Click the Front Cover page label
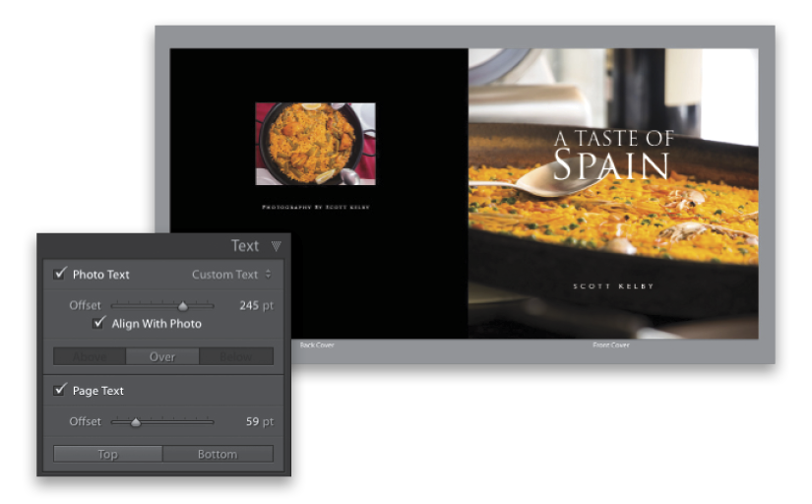 click(613, 346)
